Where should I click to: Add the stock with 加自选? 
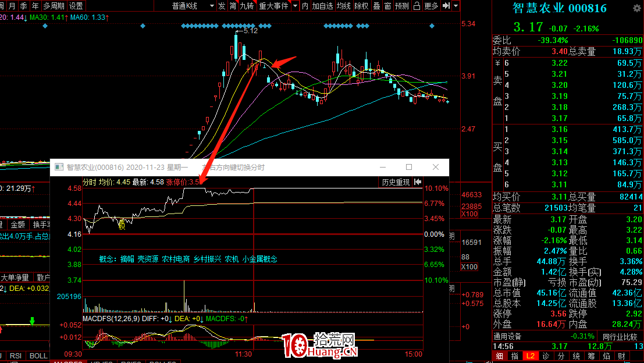(322, 6)
